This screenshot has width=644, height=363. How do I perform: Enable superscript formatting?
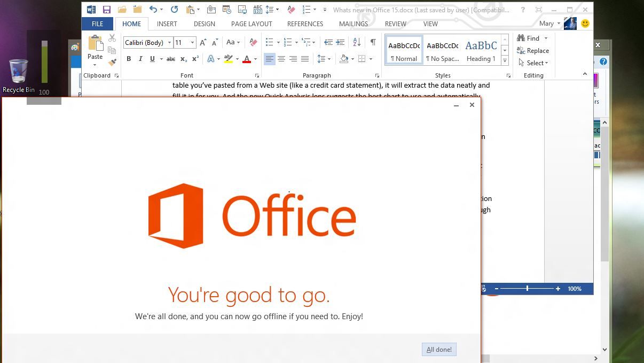pyautogui.click(x=195, y=59)
